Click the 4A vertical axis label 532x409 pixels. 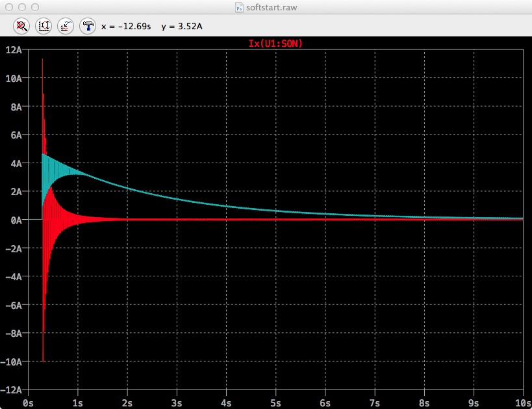coord(16,164)
